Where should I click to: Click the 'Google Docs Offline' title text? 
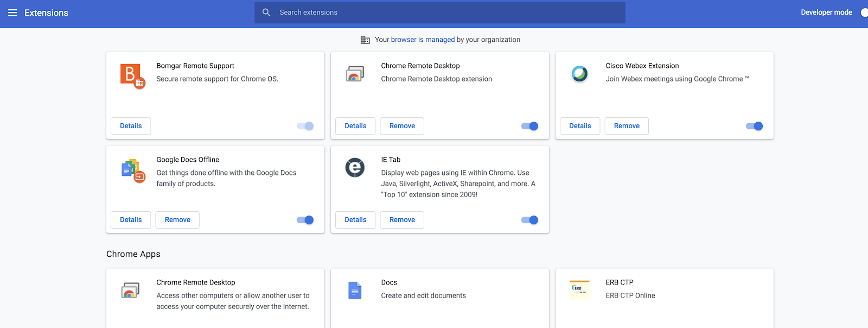(188, 160)
